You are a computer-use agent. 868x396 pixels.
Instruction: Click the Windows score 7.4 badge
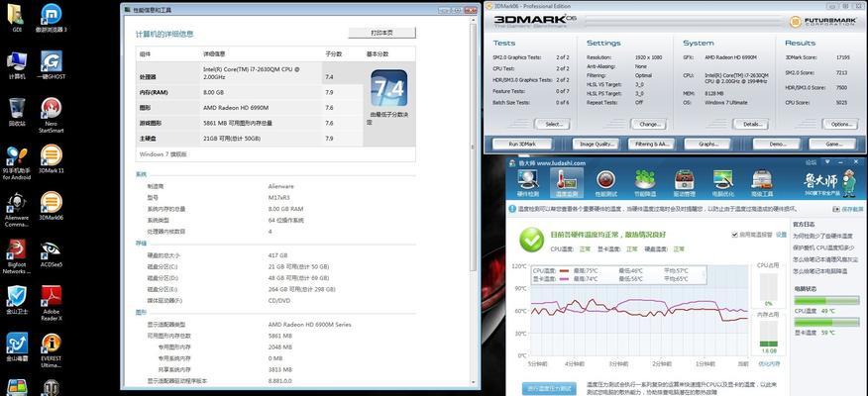(x=388, y=88)
